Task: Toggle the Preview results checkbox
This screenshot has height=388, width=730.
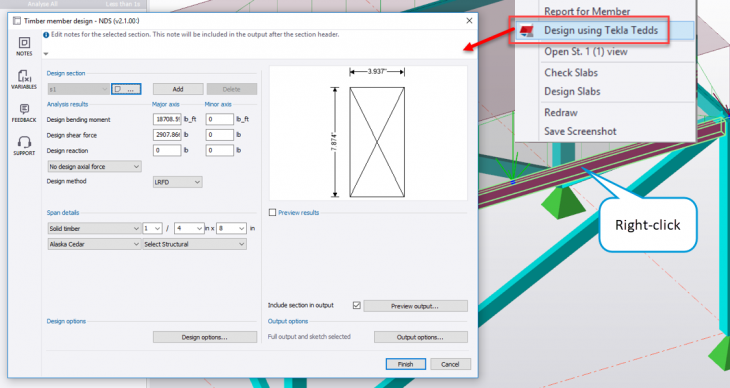Action: [272, 212]
